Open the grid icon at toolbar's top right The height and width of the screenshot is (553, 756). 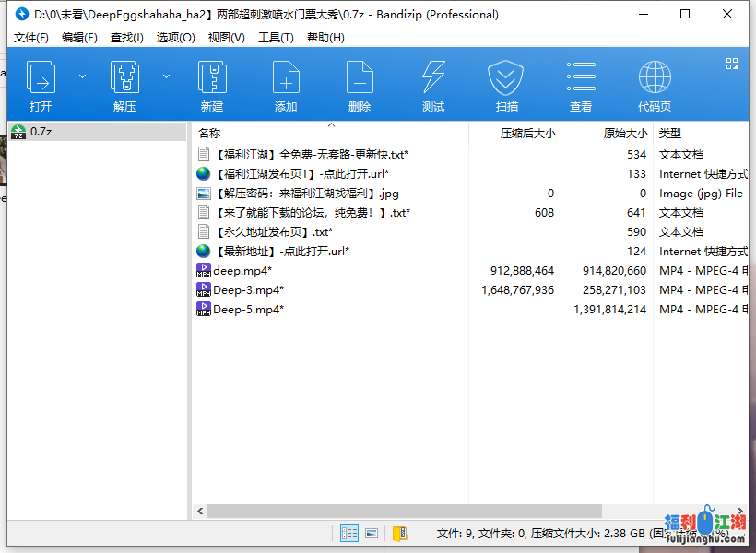[733, 64]
